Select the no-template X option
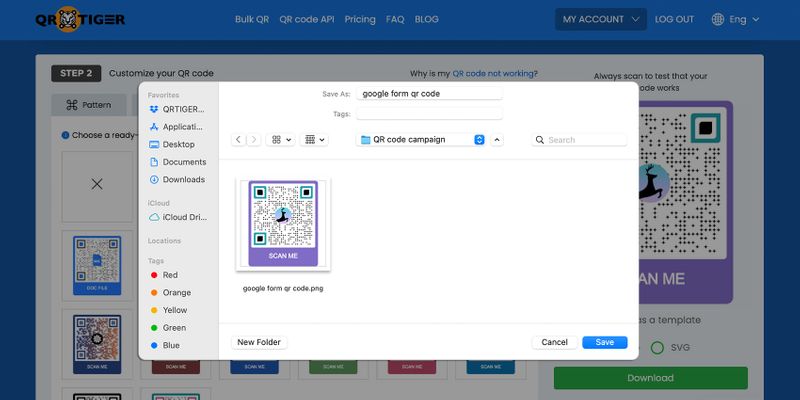Image resolution: width=800 pixels, height=400 pixels. coord(97,185)
